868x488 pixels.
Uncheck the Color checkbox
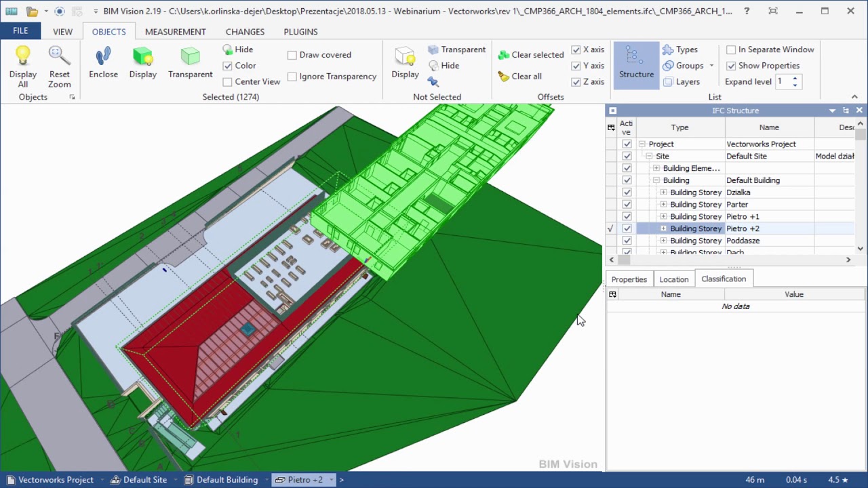pyautogui.click(x=228, y=66)
